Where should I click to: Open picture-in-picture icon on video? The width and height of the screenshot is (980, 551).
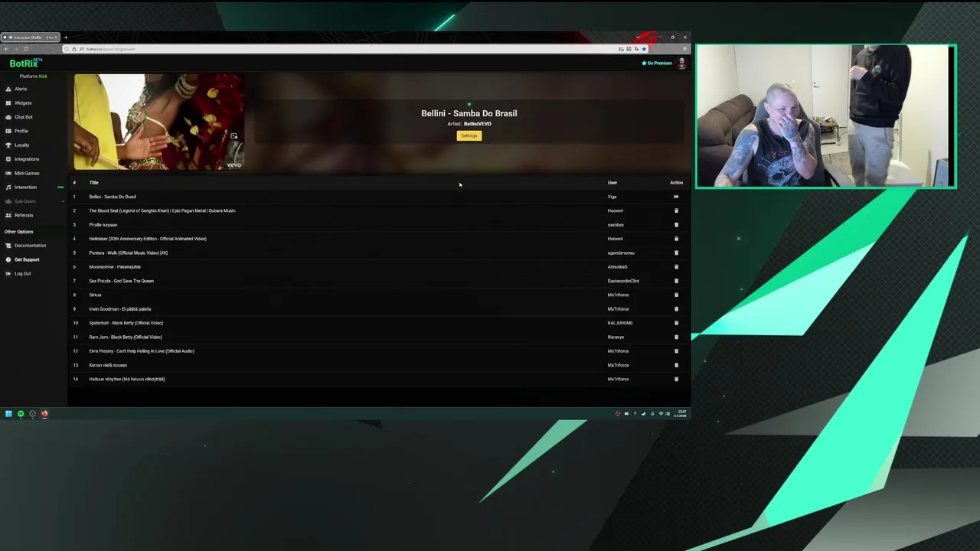pyautogui.click(x=234, y=135)
